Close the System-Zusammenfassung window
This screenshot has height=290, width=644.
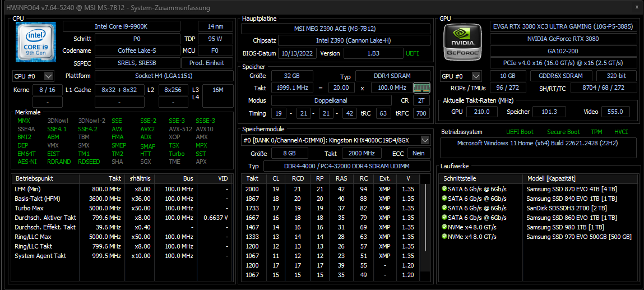[x=636, y=8]
